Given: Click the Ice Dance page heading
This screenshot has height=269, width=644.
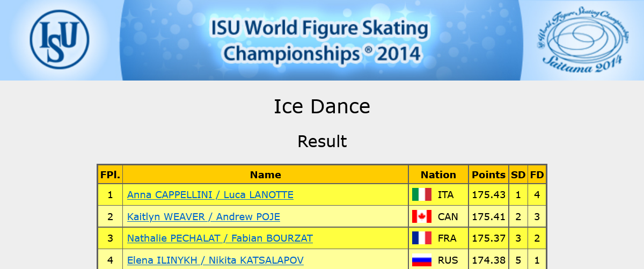Looking at the screenshot, I should click(322, 106).
